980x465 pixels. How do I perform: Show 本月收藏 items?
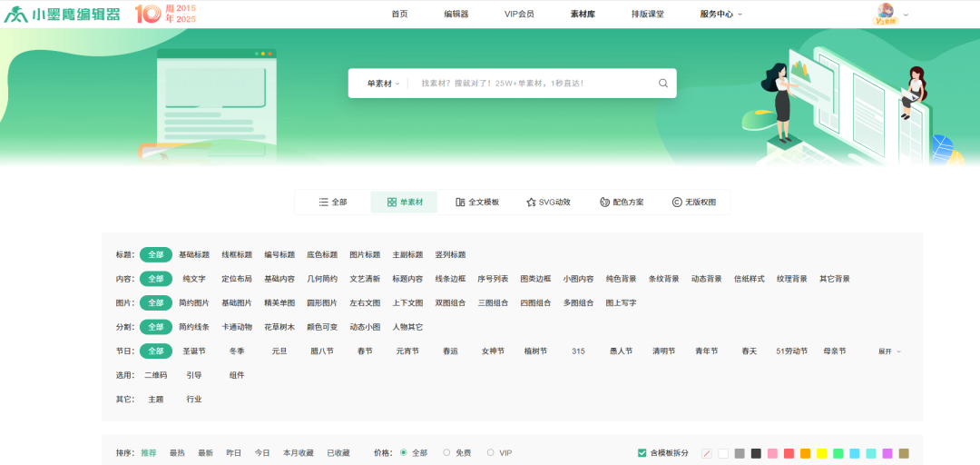pos(299,452)
